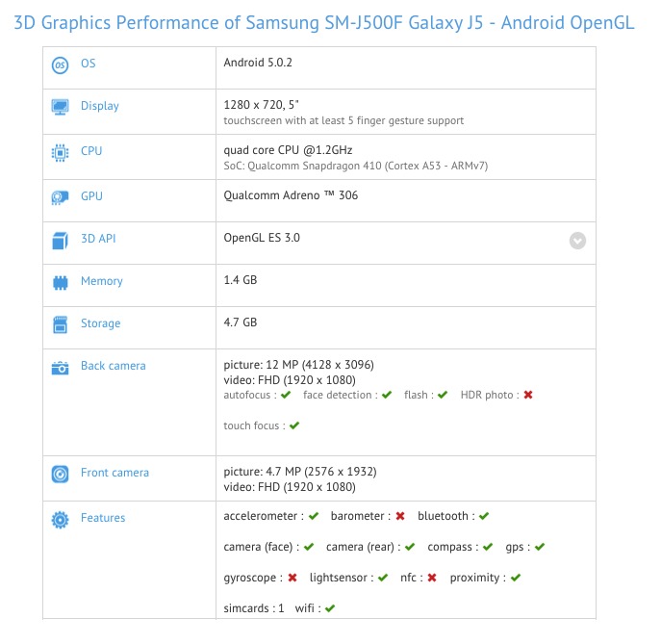661x644 pixels.
Task: Click the Front camera icon
Action: click(x=60, y=474)
